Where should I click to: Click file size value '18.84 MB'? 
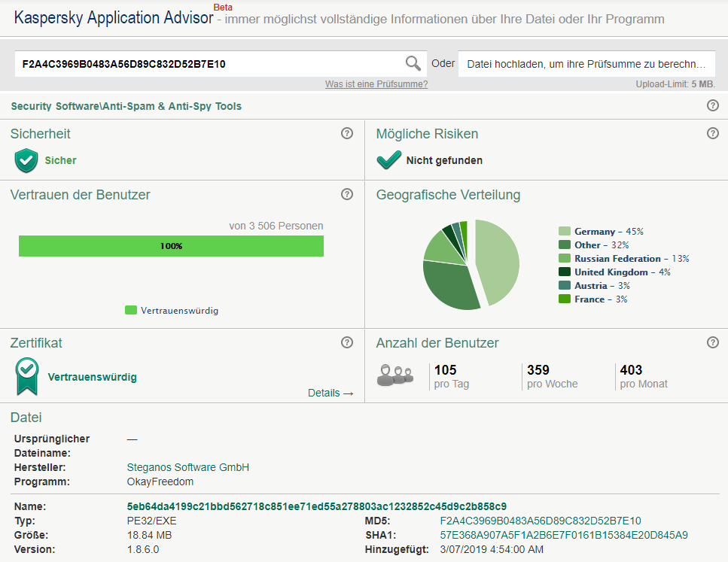(150, 535)
